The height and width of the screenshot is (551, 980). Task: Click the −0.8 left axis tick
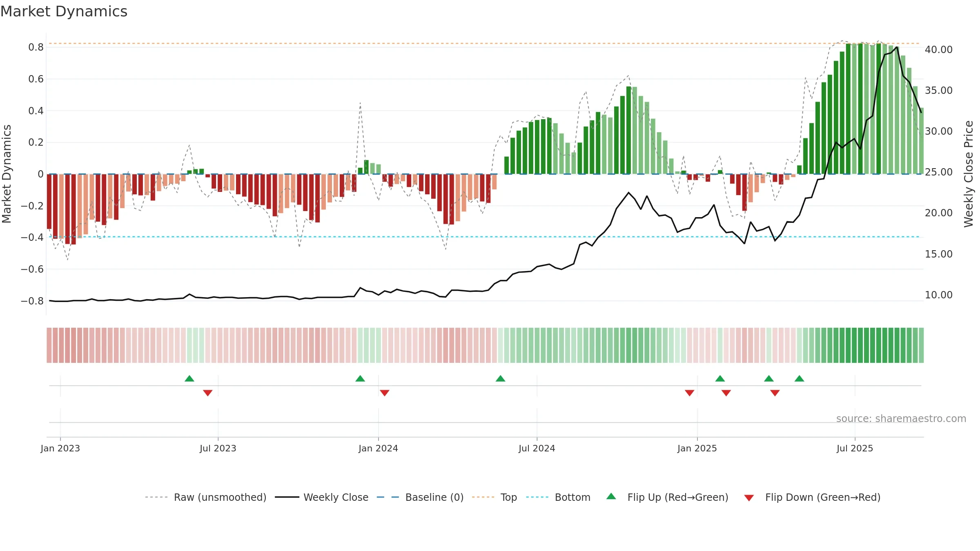click(32, 301)
